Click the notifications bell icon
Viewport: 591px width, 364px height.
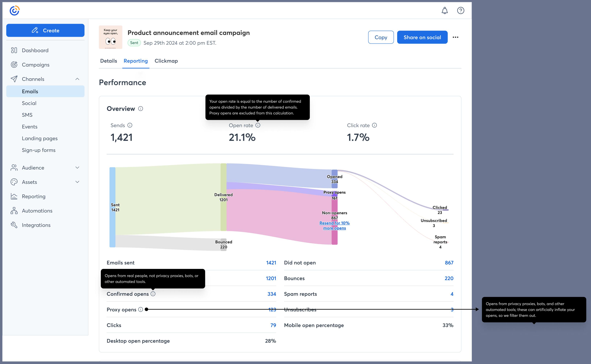click(x=445, y=11)
